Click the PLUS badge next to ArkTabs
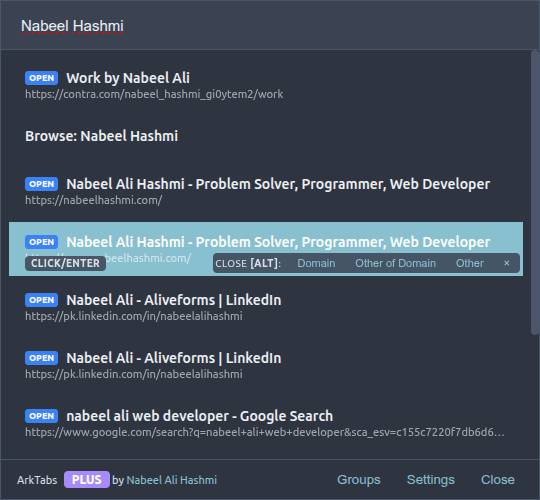 (x=87, y=480)
